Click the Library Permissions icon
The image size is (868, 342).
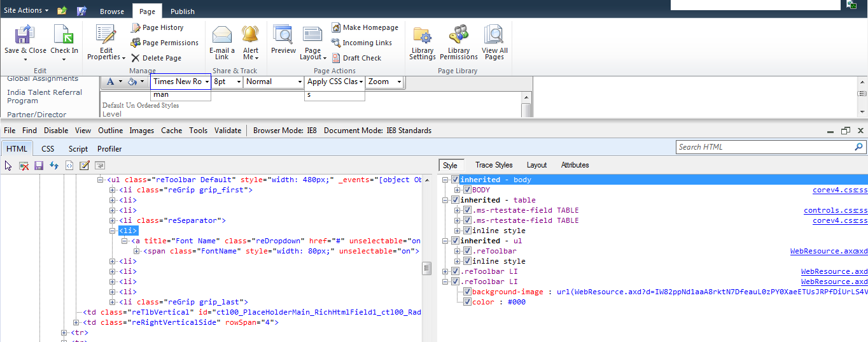pos(458,34)
